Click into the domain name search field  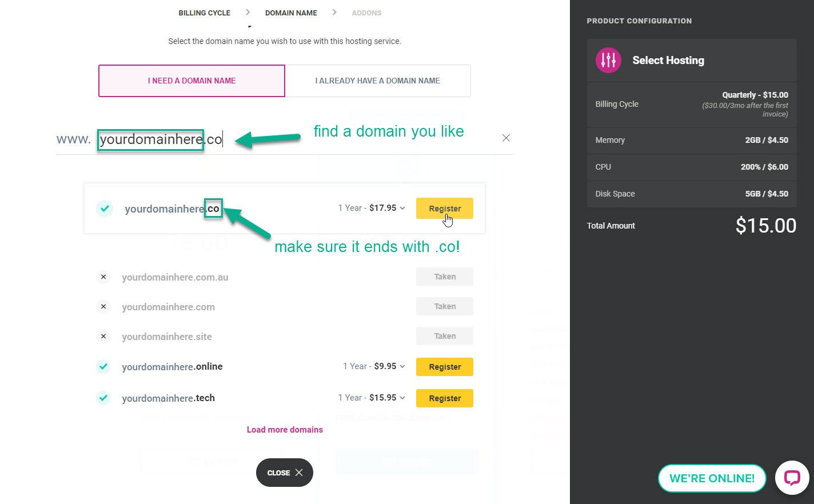pos(285,139)
